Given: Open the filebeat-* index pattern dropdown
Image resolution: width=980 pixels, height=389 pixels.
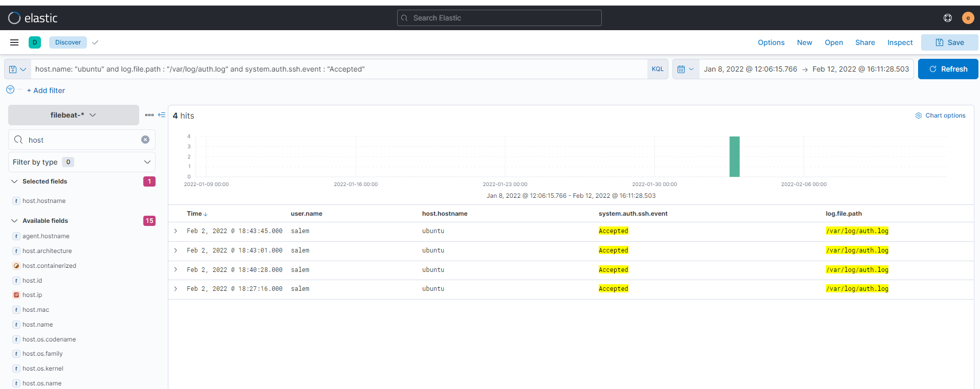Looking at the screenshot, I should click(x=73, y=115).
